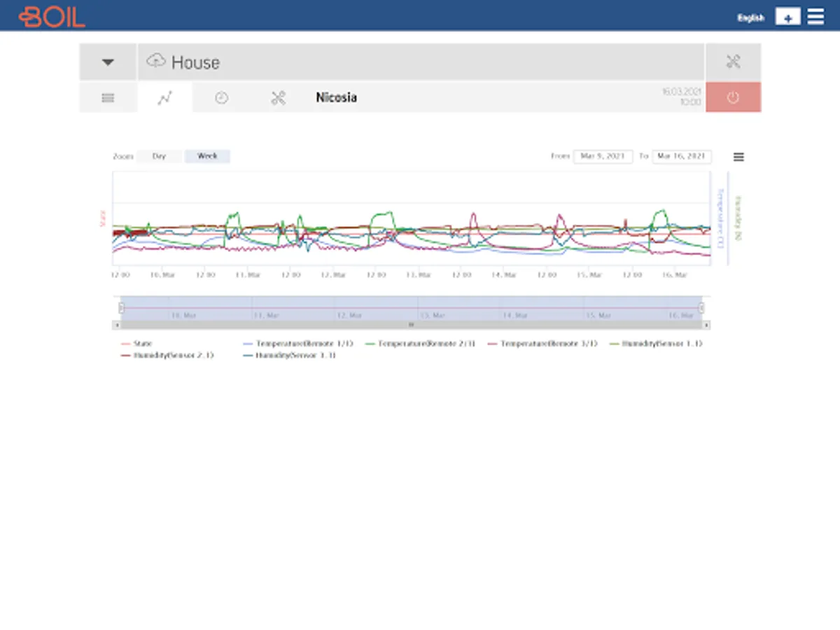Select the Day zoom button
This screenshot has width=840, height=630.
tap(160, 156)
